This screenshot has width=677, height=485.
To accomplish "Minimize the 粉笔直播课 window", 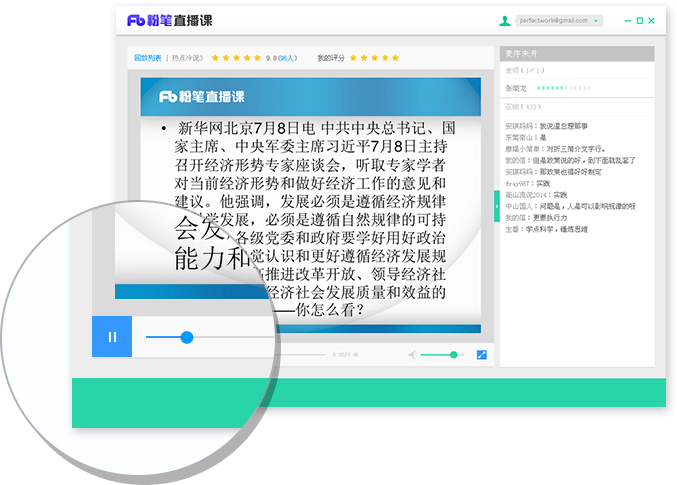I will 628,20.
